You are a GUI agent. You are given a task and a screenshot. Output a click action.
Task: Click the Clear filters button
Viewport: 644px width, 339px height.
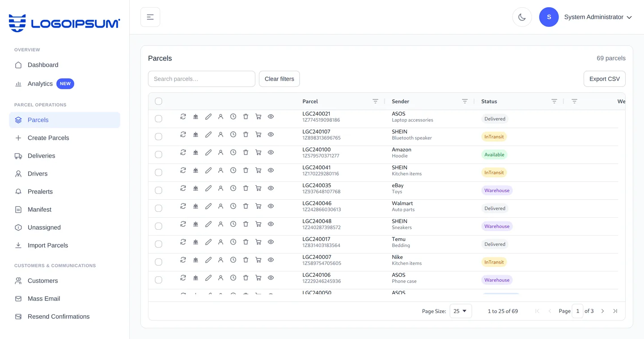(x=279, y=79)
